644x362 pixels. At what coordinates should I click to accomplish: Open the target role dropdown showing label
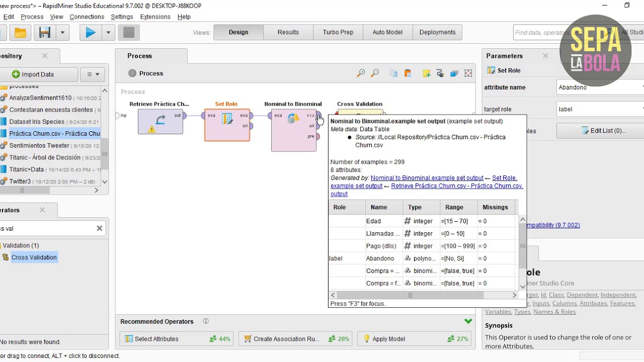(x=600, y=109)
